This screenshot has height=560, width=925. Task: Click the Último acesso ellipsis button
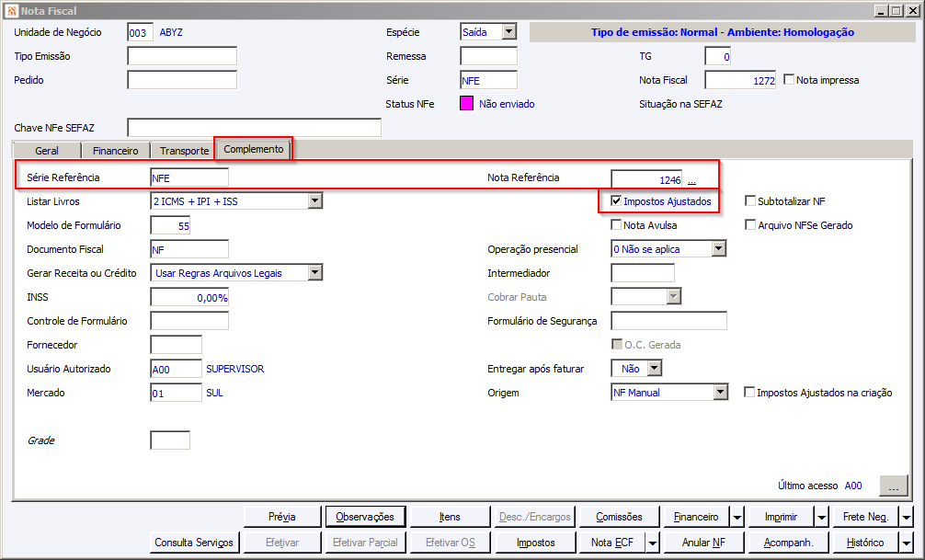pos(893,486)
